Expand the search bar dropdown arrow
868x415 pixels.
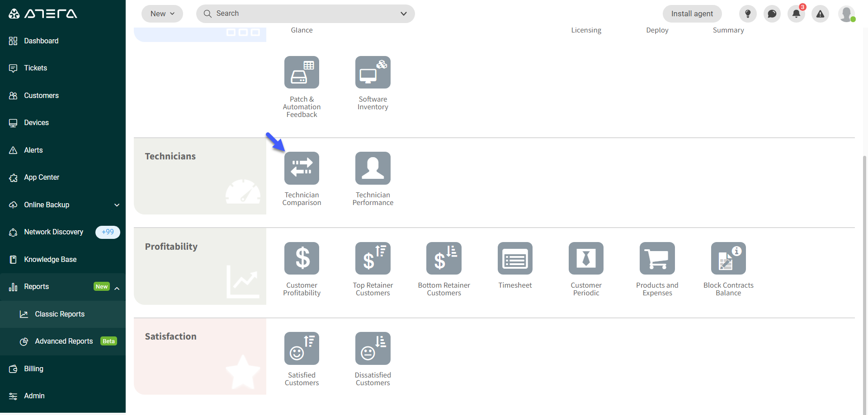click(x=404, y=14)
